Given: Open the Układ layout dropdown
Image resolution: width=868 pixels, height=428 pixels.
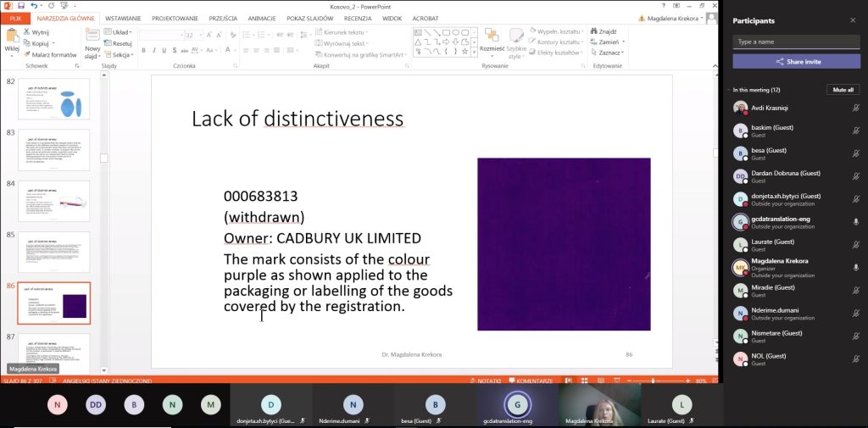Looking at the screenshot, I should point(118,32).
